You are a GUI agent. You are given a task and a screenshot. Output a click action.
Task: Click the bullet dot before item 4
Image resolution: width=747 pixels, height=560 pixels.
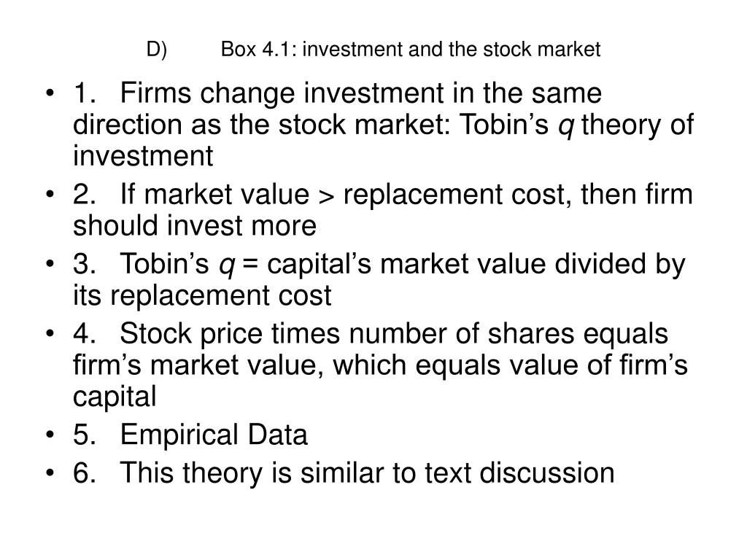[x=50, y=334]
